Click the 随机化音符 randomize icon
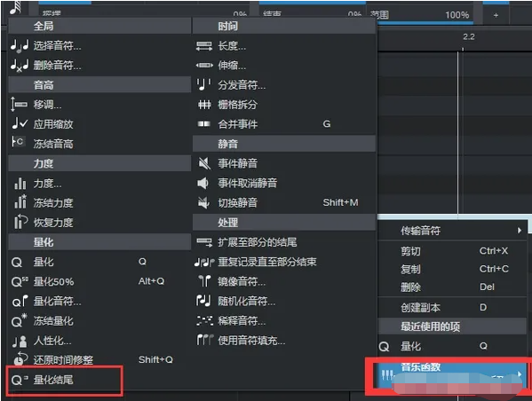The height and width of the screenshot is (401, 532). 203,301
